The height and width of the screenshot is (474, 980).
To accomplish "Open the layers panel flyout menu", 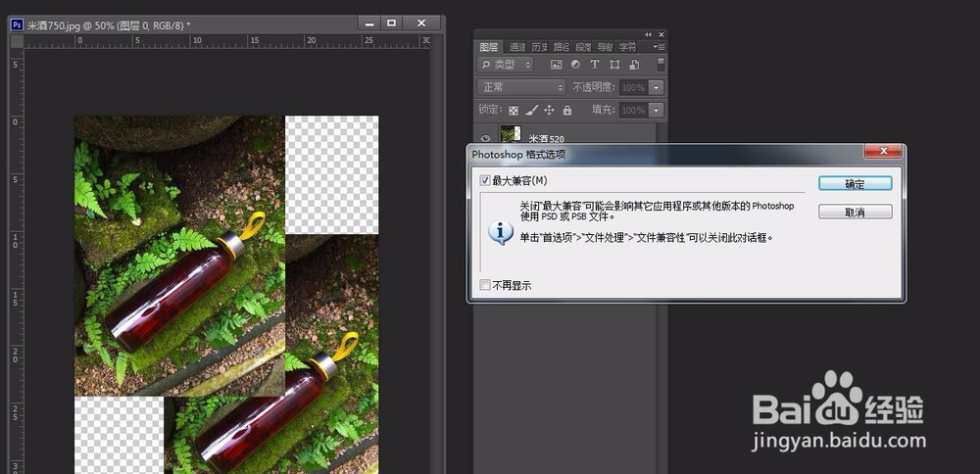I will tap(660, 47).
